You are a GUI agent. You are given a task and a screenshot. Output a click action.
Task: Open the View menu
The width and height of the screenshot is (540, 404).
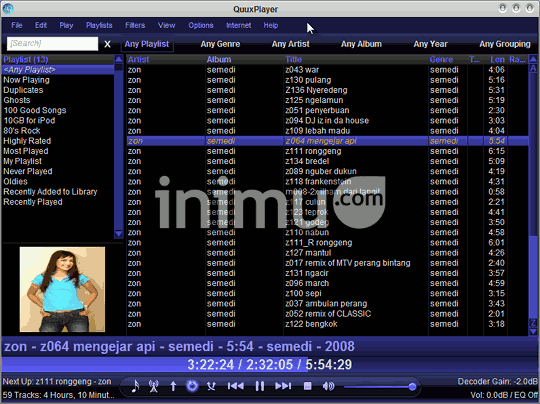(166, 25)
